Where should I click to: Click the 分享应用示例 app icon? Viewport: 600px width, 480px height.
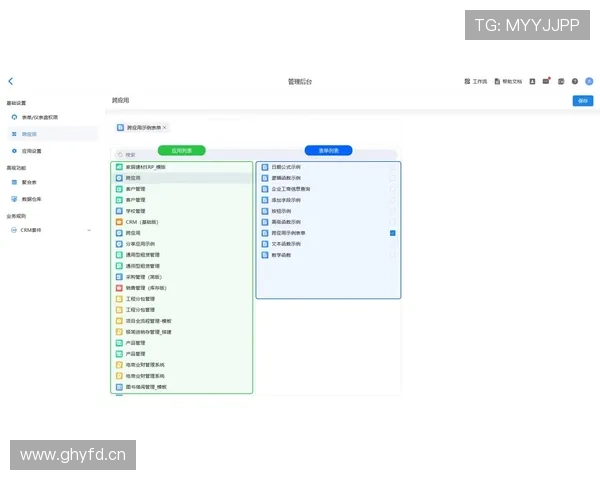(x=119, y=244)
